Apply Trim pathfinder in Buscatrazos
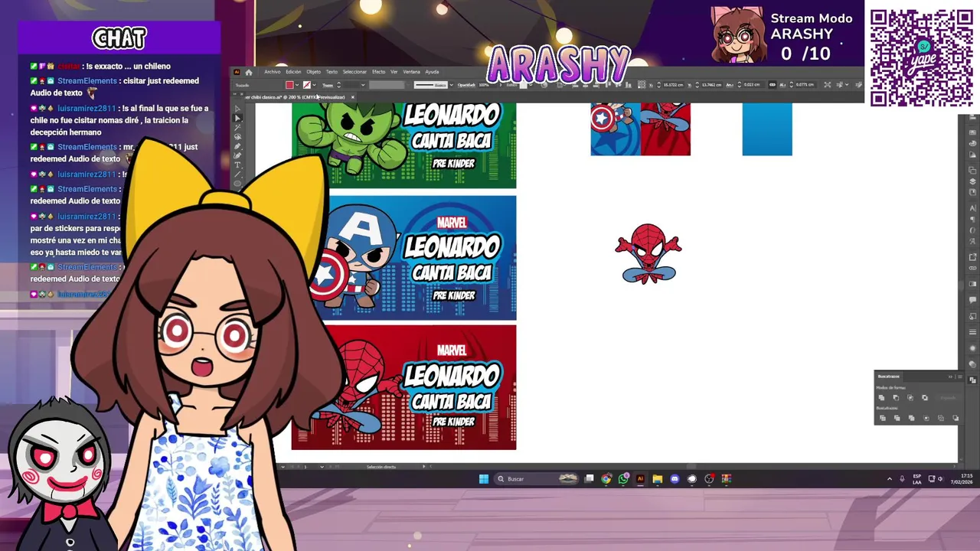Screen dimensions: 980x551 (897, 418)
